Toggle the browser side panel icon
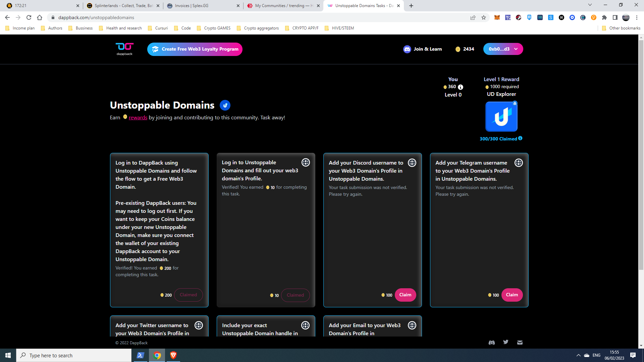This screenshot has width=644, height=362. [615, 17]
